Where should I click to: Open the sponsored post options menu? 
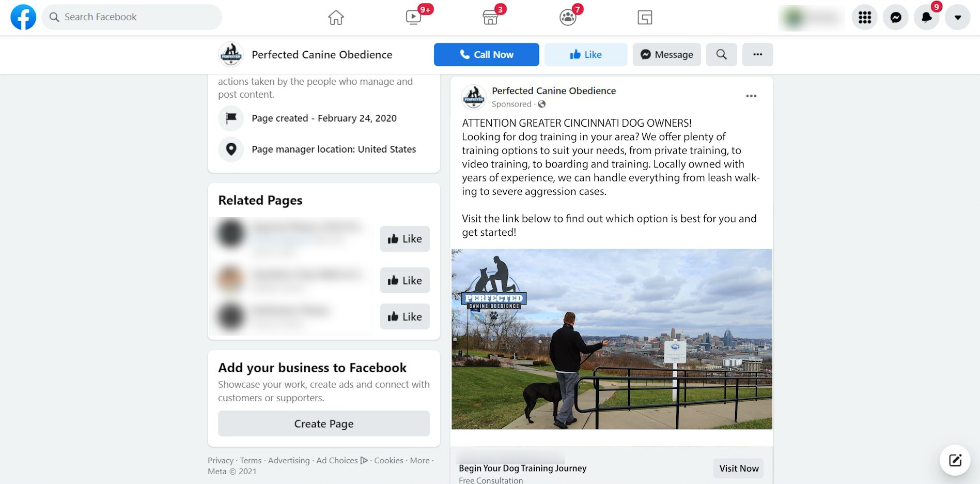click(x=751, y=96)
